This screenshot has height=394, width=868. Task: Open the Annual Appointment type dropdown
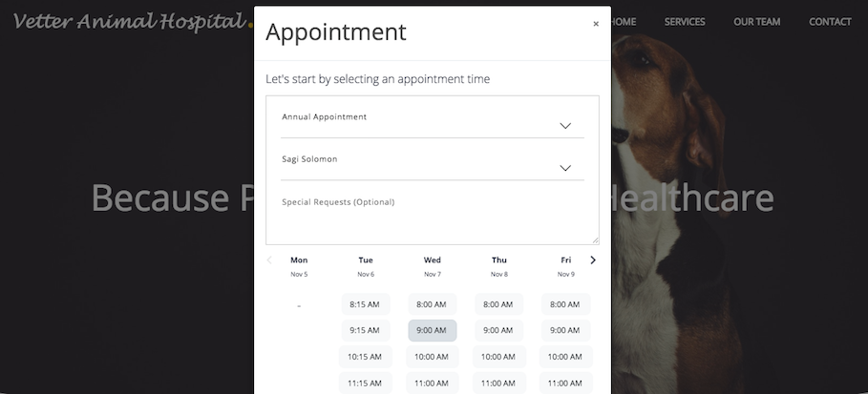(x=432, y=123)
